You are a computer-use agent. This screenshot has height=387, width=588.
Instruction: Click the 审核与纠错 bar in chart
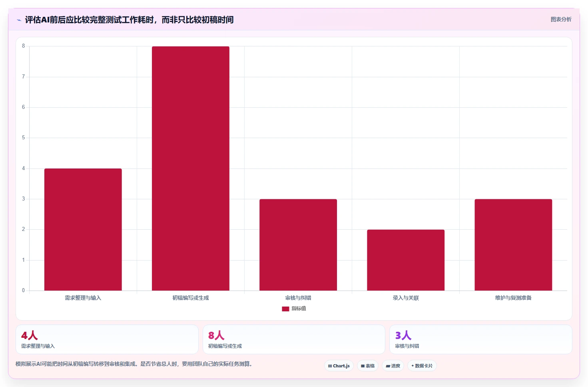pos(298,245)
